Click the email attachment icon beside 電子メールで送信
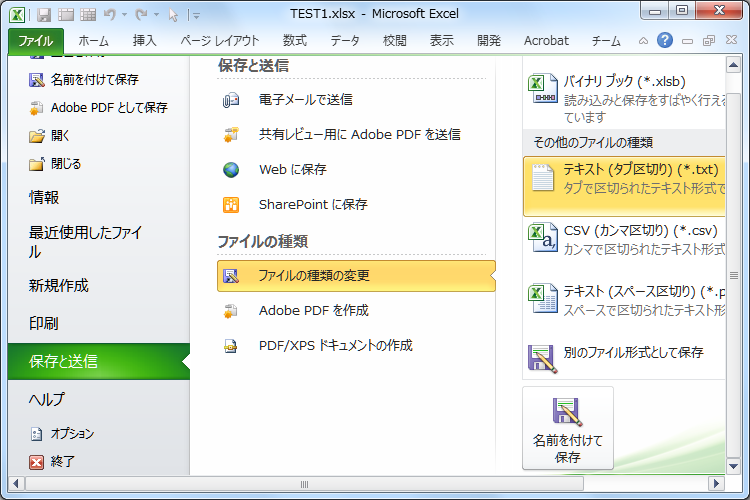This screenshot has width=750, height=500. 231,100
